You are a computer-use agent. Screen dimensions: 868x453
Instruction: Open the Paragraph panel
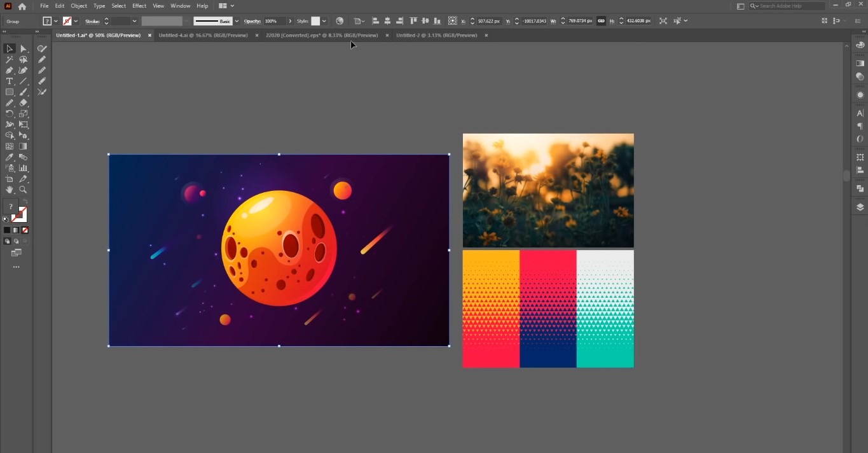click(860, 126)
